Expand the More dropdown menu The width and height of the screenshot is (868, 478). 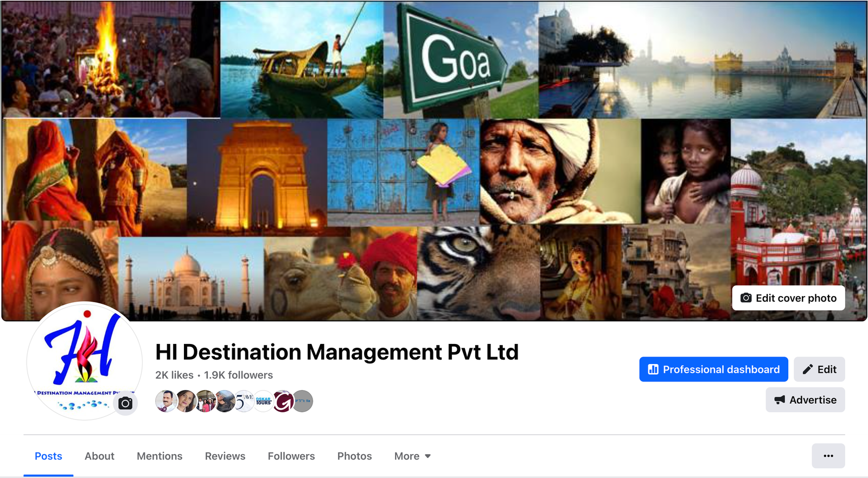412,456
